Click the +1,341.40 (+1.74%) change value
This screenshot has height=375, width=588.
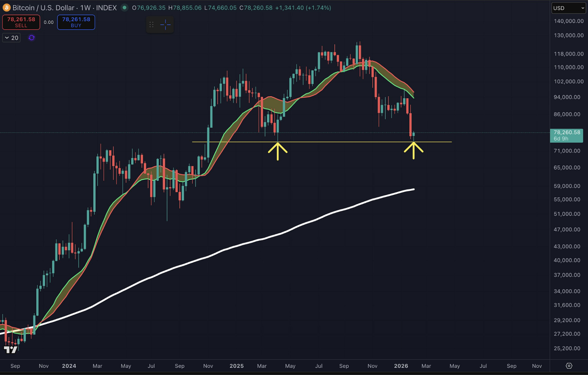[303, 8]
